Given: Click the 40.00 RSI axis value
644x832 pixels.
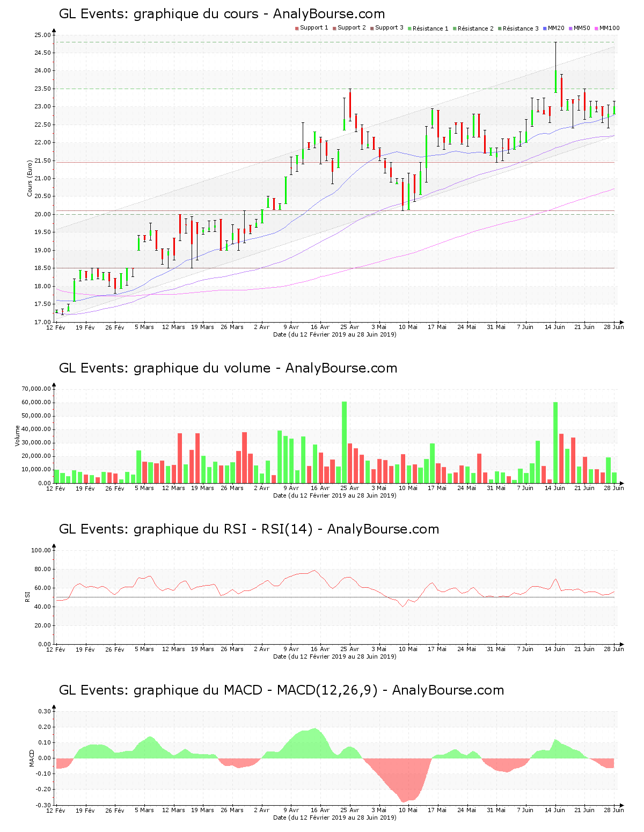Looking at the screenshot, I should (42, 607).
